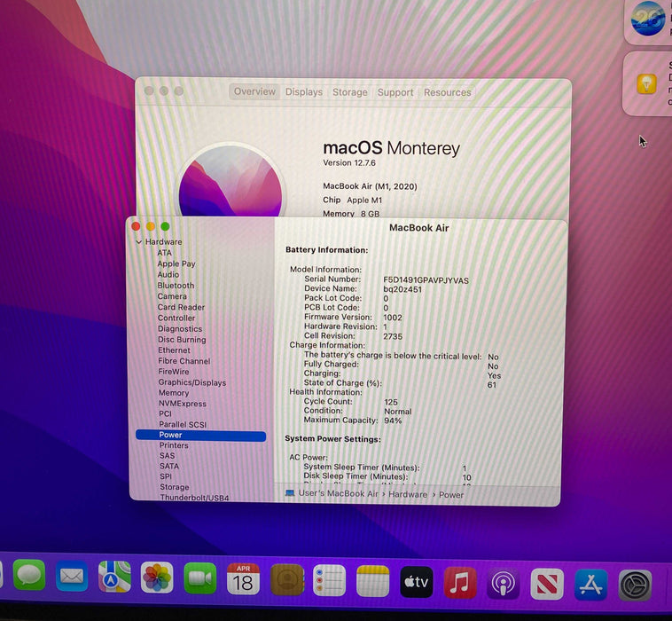Click the Battery Information heading
672x621 pixels.
pyautogui.click(x=326, y=250)
